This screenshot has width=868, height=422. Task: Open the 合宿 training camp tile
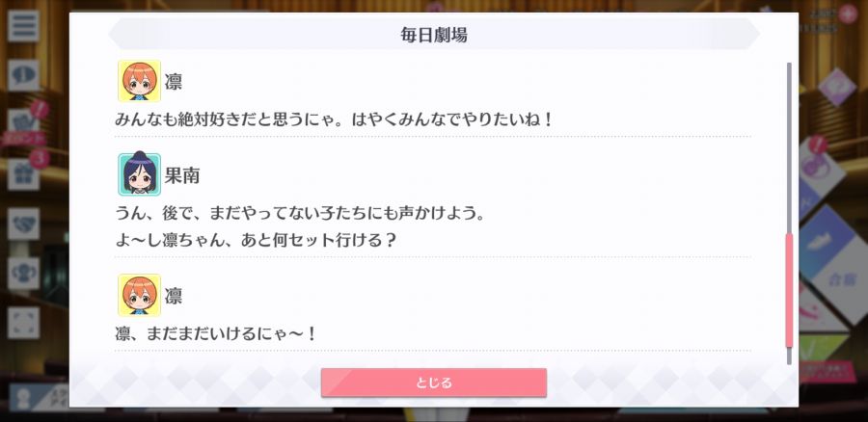click(841, 279)
